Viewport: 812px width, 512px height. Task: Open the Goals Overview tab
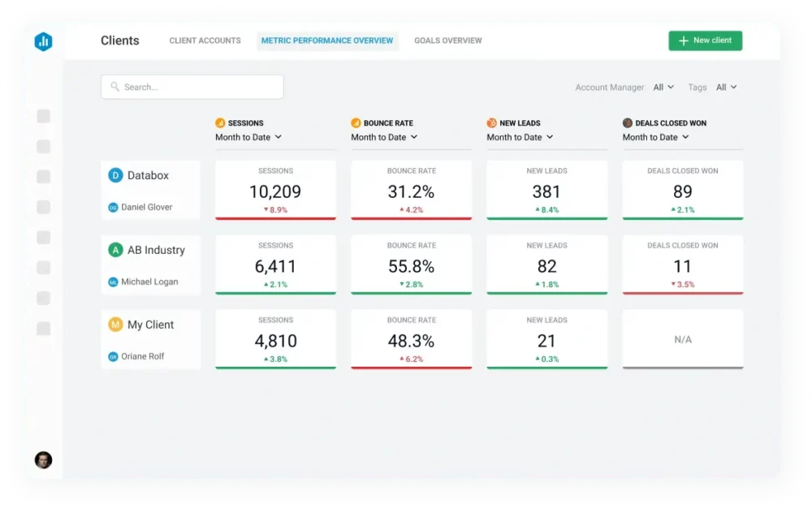click(x=447, y=41)
